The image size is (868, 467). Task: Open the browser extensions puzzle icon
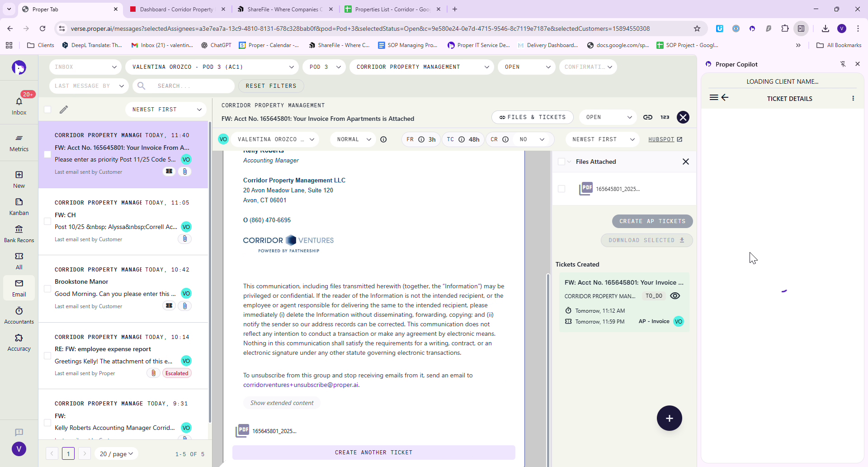point(785,29)
